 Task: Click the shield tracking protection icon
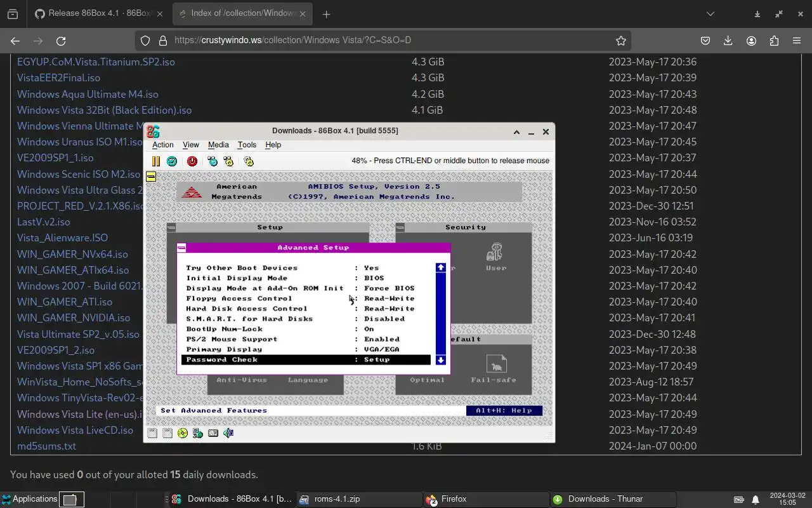(x=145, y=41)
